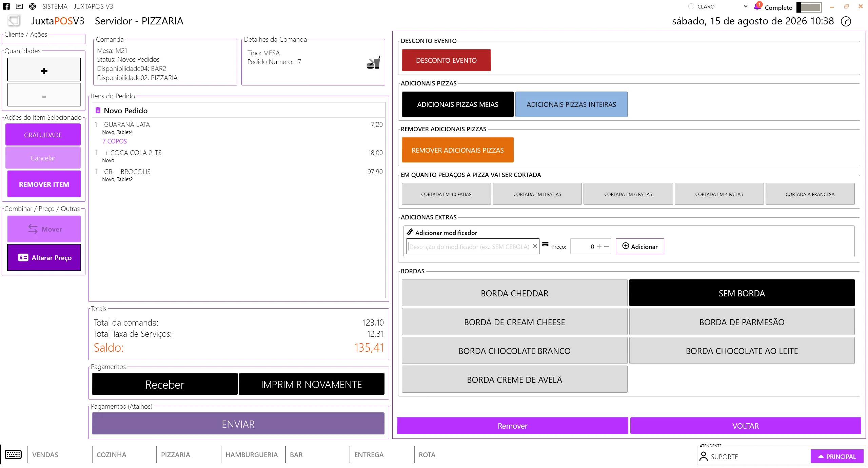This screenshot has width=868, height=468.
Task: Select the GR - BROCOLIS order item
Action: click(x=239, y=175)
